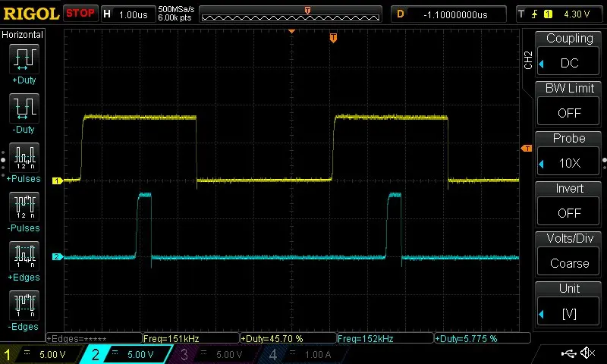Screen dimensions: 607x364
Task: Toggle the muted speaker sound icon
Action: click(587, 353)
